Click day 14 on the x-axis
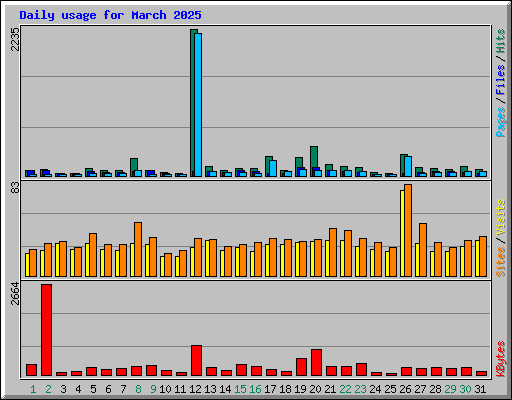Screen dimensions: 512x400 click(225, 389)
